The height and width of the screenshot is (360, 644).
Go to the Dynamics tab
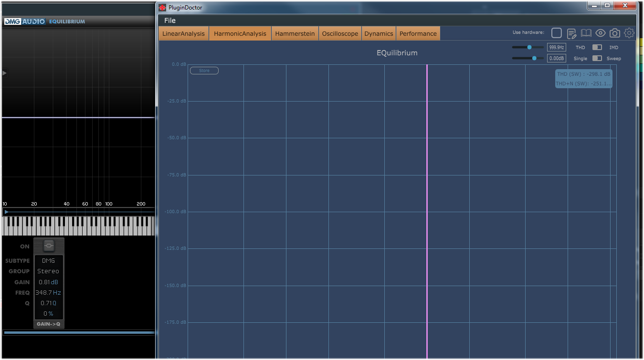[x=379, y=33]
